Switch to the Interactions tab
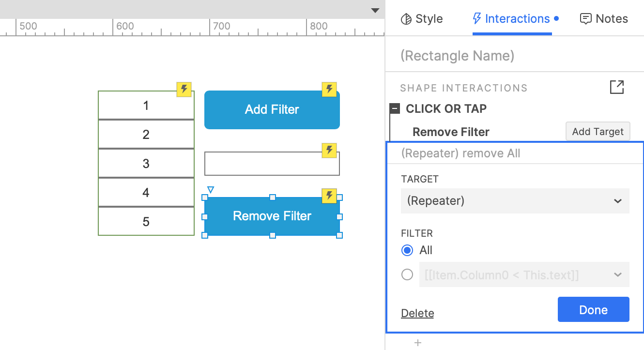Image resolution: width=644 pixels, height=350 pixels. (x=512, y=19)
